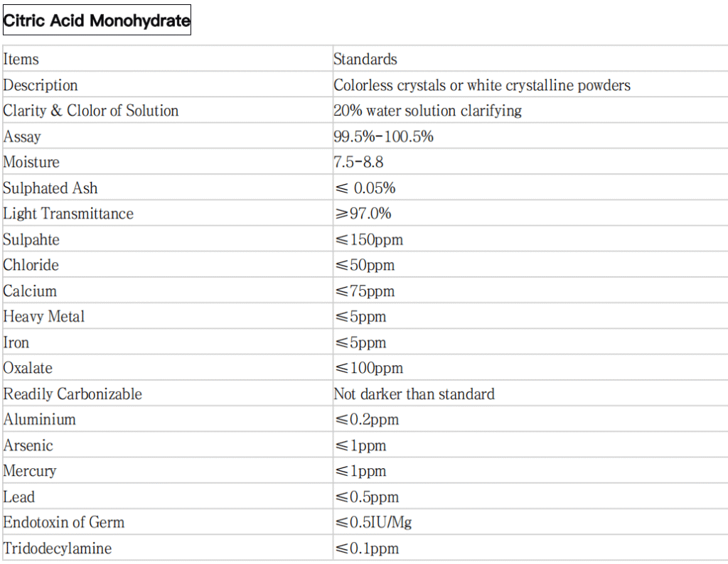
Task: Click the Sulphated Ash row label
Action: point(50,188)
